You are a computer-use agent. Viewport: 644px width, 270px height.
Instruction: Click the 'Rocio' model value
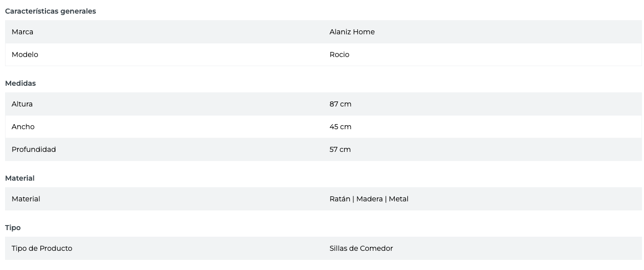tap(339, 55)
